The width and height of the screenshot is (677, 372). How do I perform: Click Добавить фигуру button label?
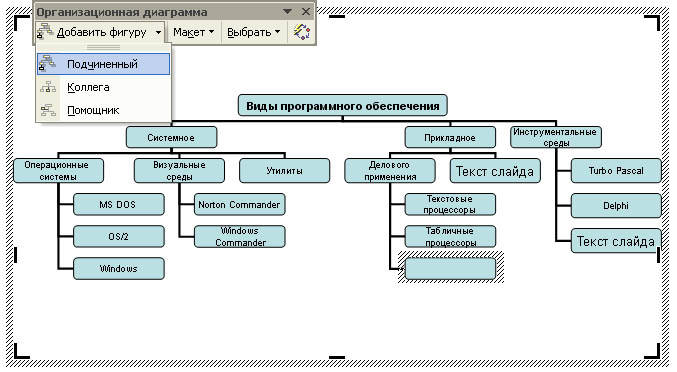pos(101,32)
